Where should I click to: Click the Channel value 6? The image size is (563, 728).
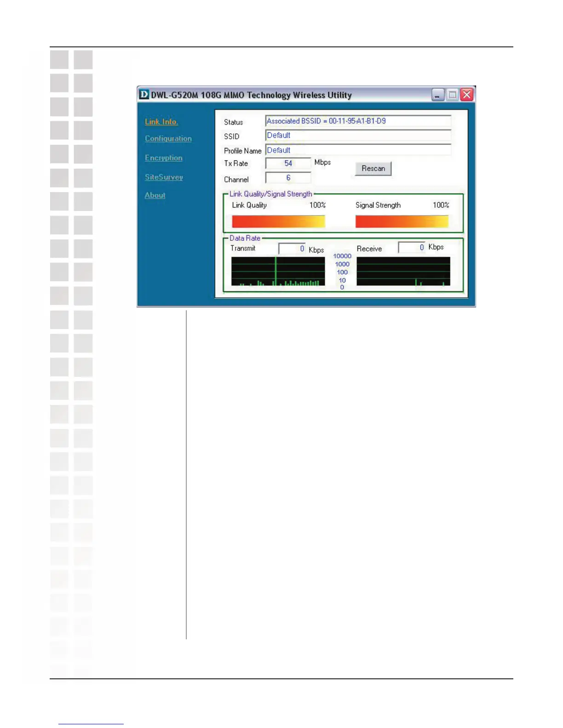click(x=288, y=178)
